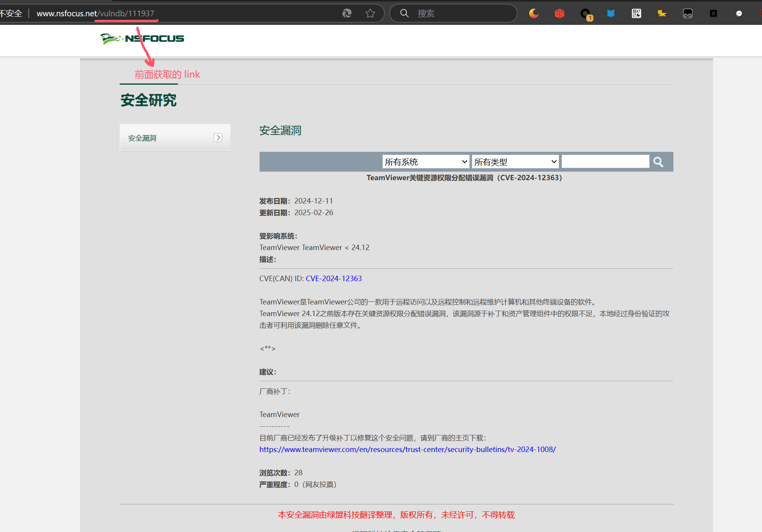The image size is (762, 532).
Task: Open the TeamViewer security bulletin tv-2024-1008 link
Action: 408,449
